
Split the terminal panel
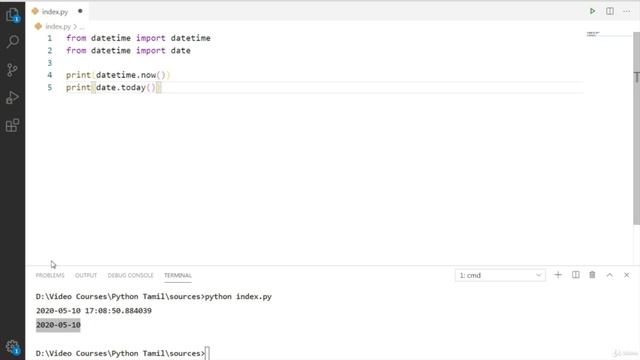click(x=576, y=275)
